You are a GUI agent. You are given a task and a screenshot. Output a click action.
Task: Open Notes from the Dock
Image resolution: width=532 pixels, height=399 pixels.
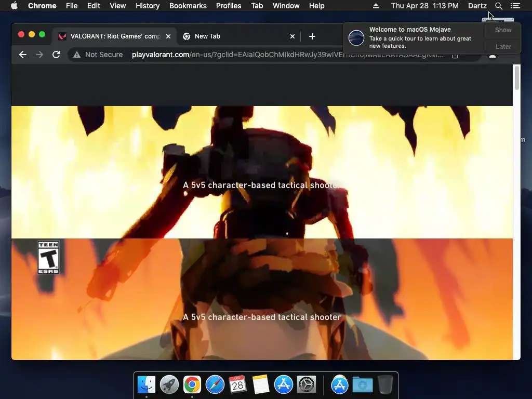(261, 384)
